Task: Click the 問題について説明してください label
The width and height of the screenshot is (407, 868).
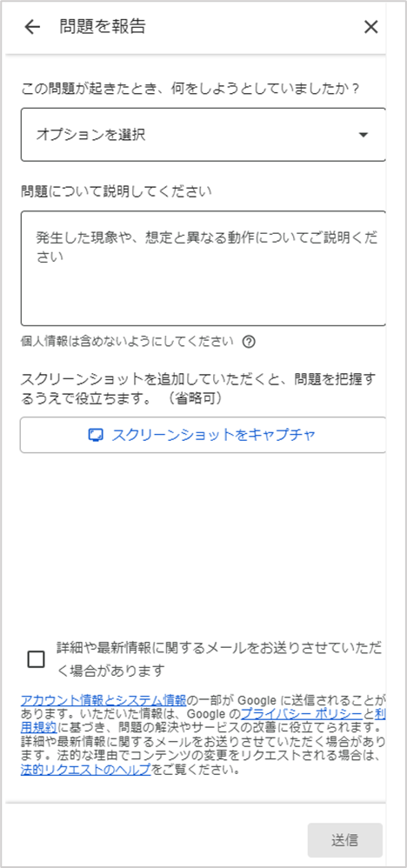Action: [x=117, y=192]
